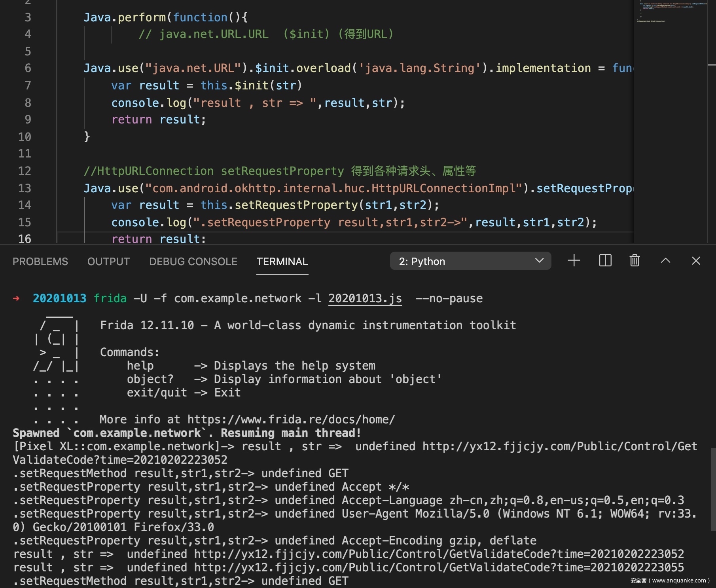Click the terminal's vertical scrollbar thumb
The image size is (716, 588).
coord(713,489)
